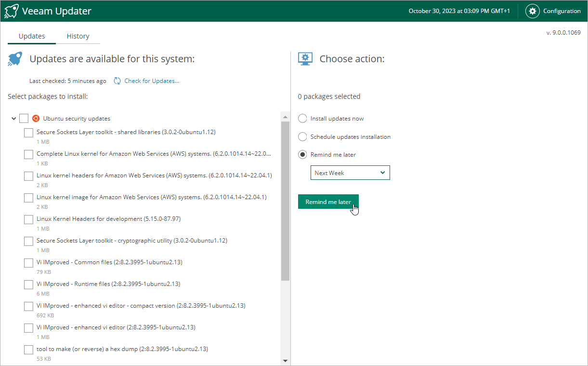The image size is (588, 366).
Task: Switch to the Updates tab
Action: pyautogui.click(x=32, y=36)
